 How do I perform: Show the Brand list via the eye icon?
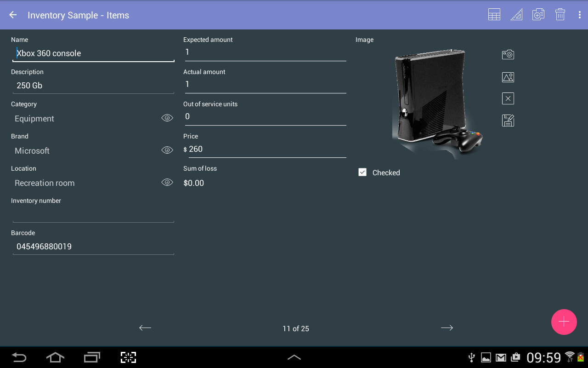click(167, 150)
